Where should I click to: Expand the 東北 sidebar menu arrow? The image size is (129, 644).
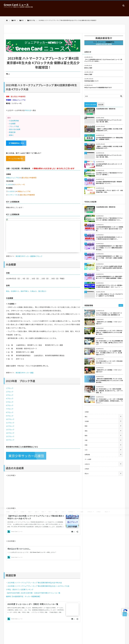click(121, 416)
